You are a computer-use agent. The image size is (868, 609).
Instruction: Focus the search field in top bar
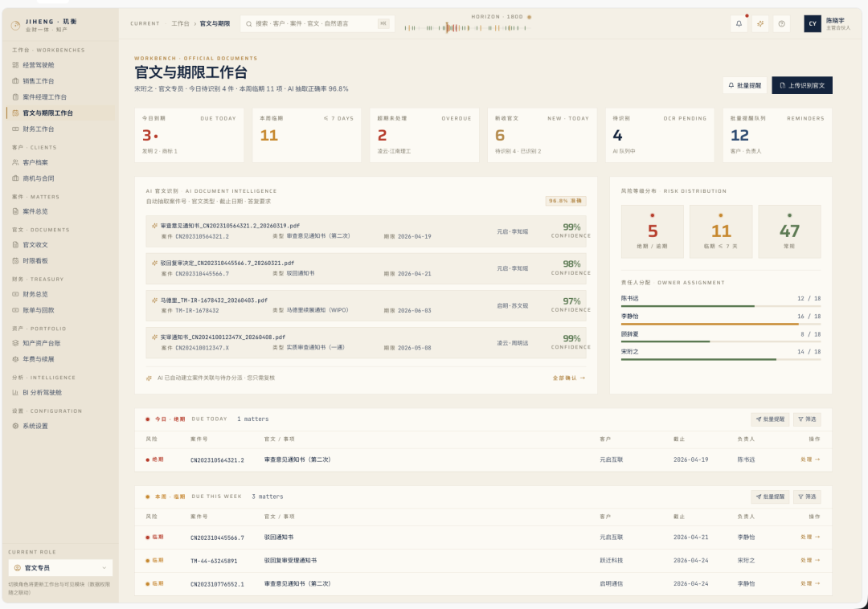coord(317,24)
